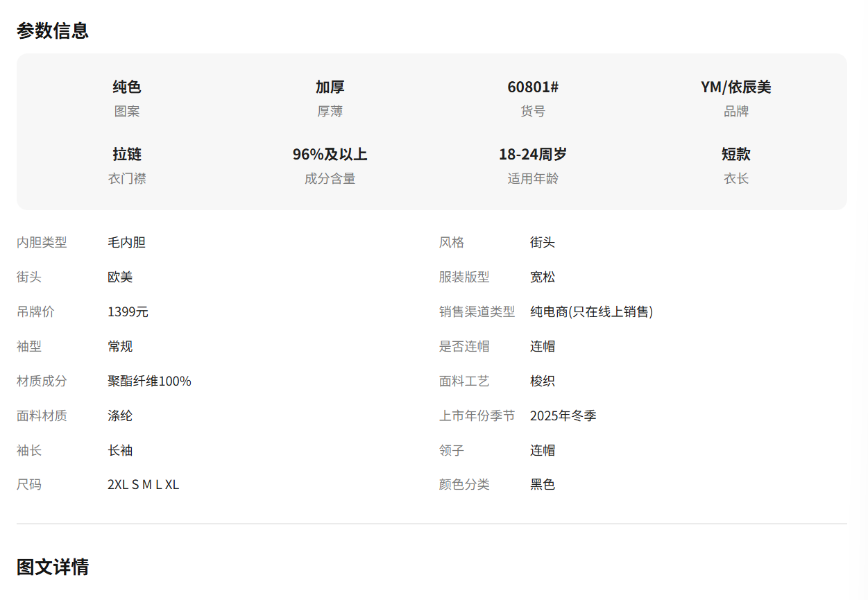
Task: Click the 96%及以上 composition value
Action: click(x=330, y=154)
